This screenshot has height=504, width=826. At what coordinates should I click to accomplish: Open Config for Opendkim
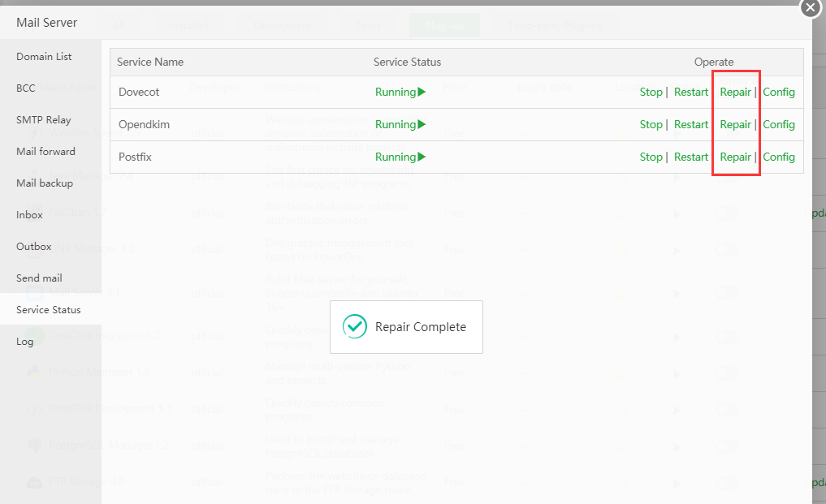point(779,124)
